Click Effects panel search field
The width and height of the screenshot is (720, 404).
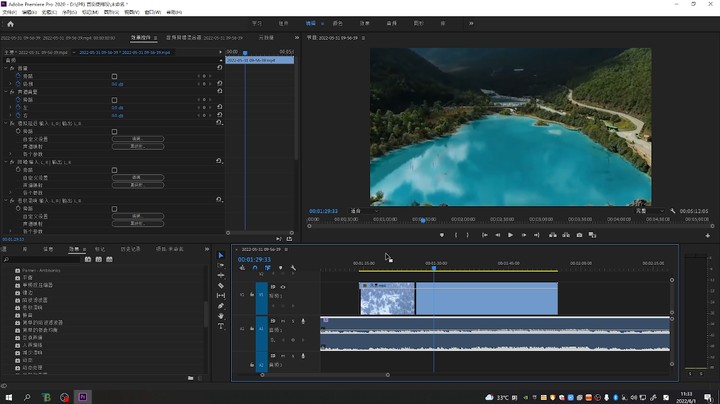(x=41, y=260)
